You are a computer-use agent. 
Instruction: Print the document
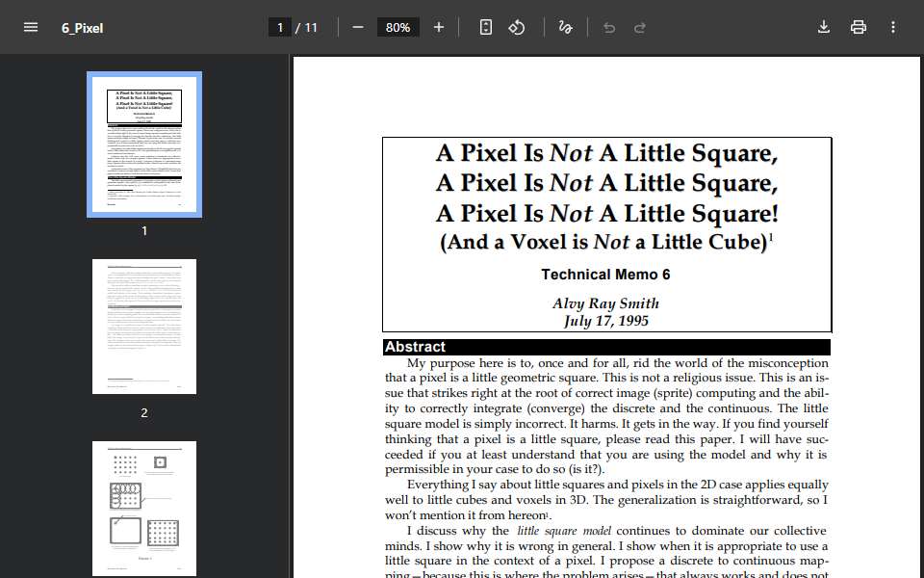(x=859, y=27)
